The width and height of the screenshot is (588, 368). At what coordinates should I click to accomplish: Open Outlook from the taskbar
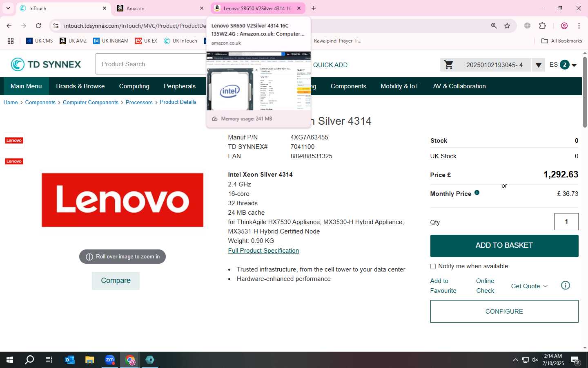click(x=70, y=360)
